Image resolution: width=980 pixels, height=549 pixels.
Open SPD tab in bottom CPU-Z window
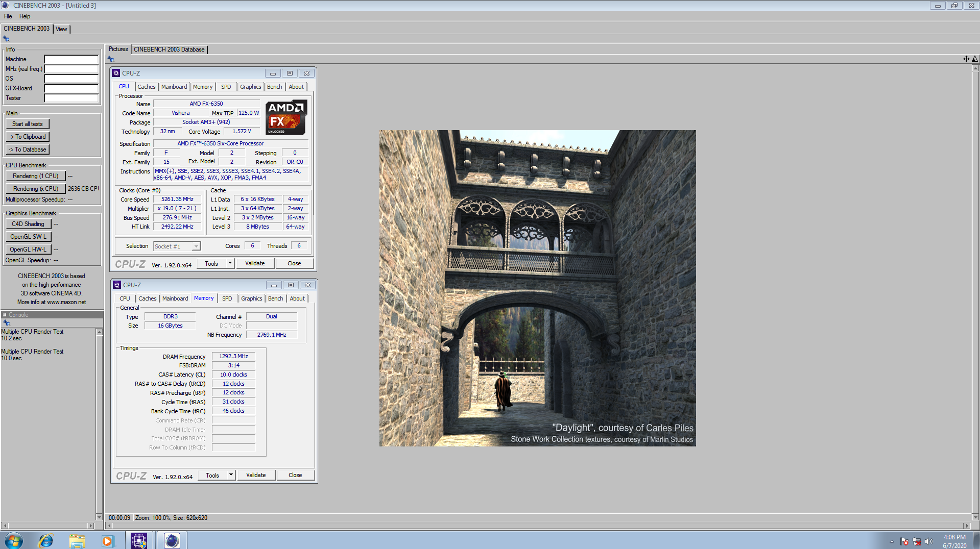click(227, 298)
